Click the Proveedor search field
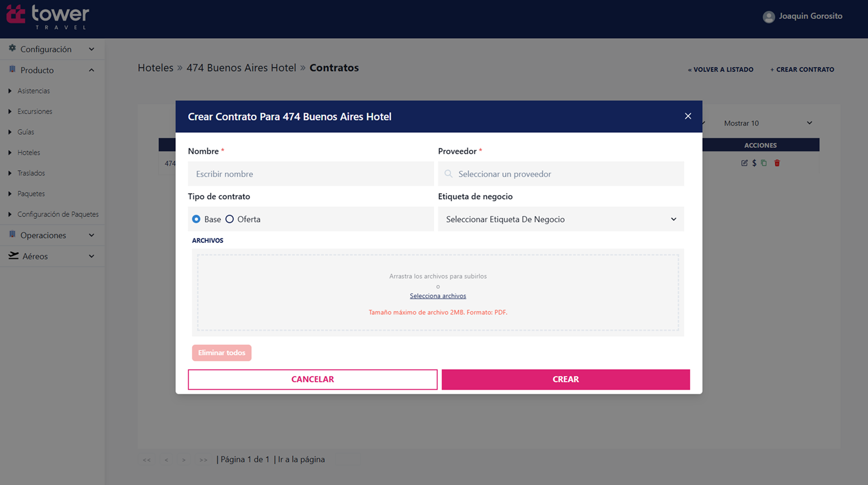Viewport: 868px width, 485px height. click(561, 174)
